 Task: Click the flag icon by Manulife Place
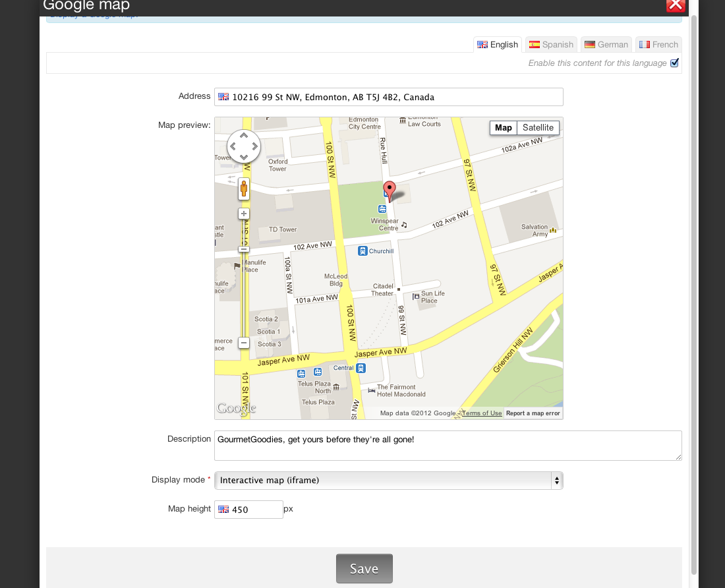pos(237,266)
